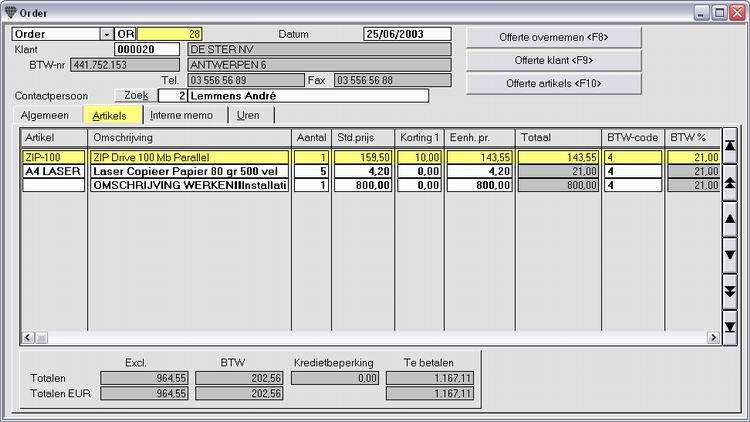Select the Artikels tab
This screenshot has width=750, height=422.
112,115
